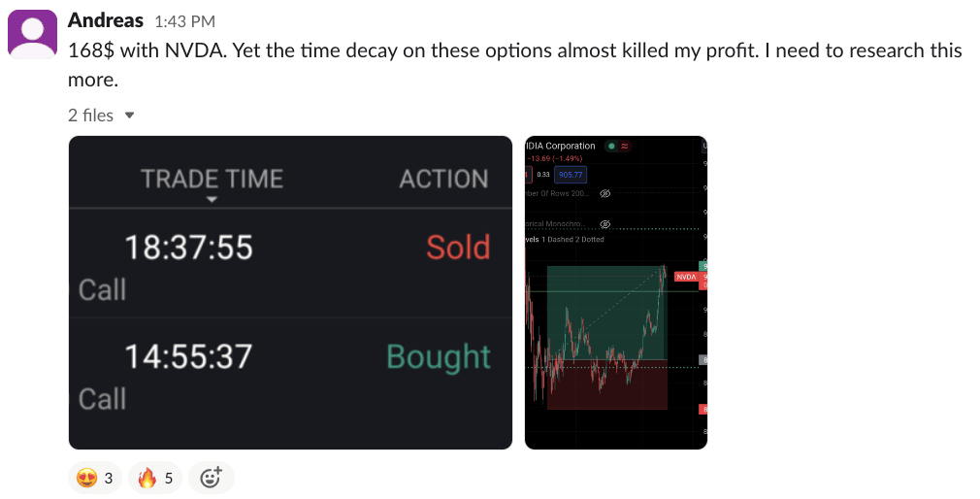Click the ACTION column header
The width and height of the screenshot is (980, 499).
point(443,179)
